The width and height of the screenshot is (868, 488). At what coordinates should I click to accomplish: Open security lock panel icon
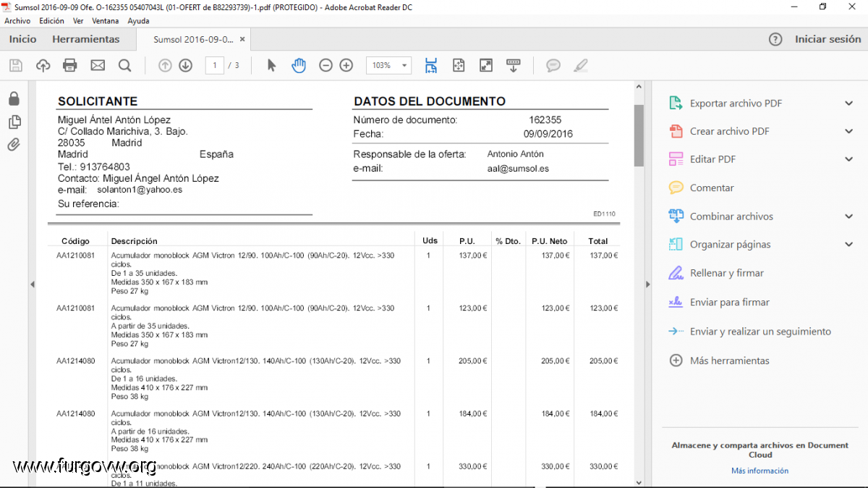[x=14, y=99]
